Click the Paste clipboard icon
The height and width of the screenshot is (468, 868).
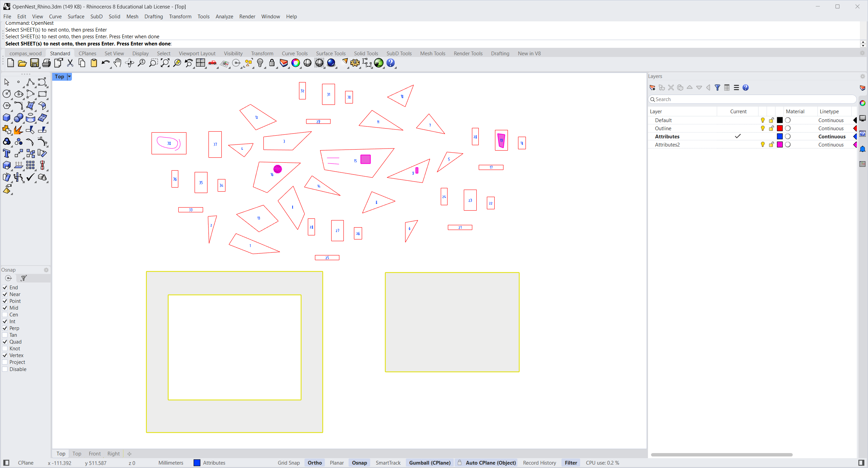click(94, 63)
